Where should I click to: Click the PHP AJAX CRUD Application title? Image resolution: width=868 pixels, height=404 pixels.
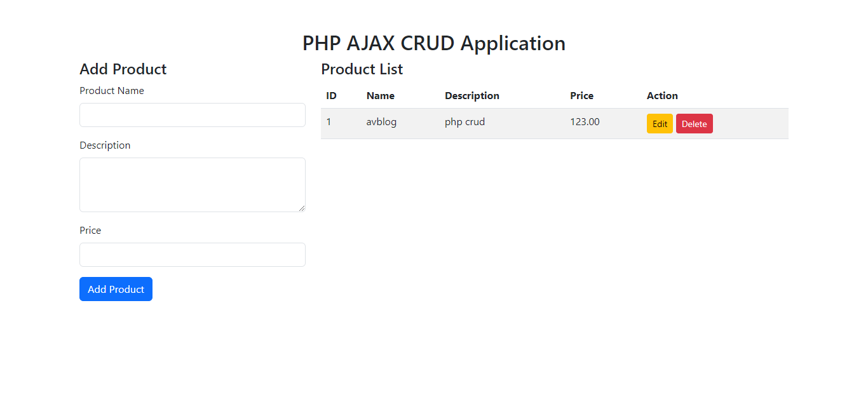click(x=434, y=43)
